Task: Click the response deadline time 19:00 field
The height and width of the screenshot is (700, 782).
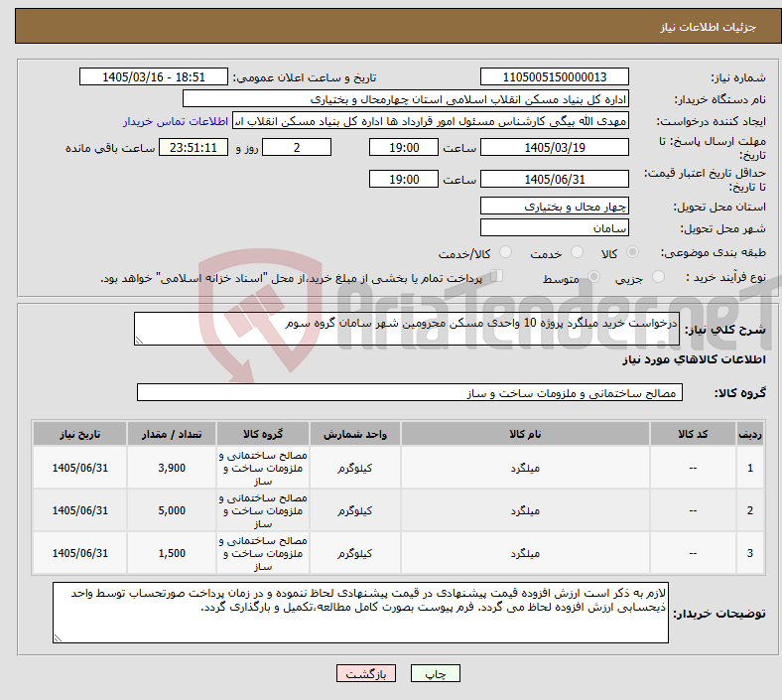Action: (404, 147)
